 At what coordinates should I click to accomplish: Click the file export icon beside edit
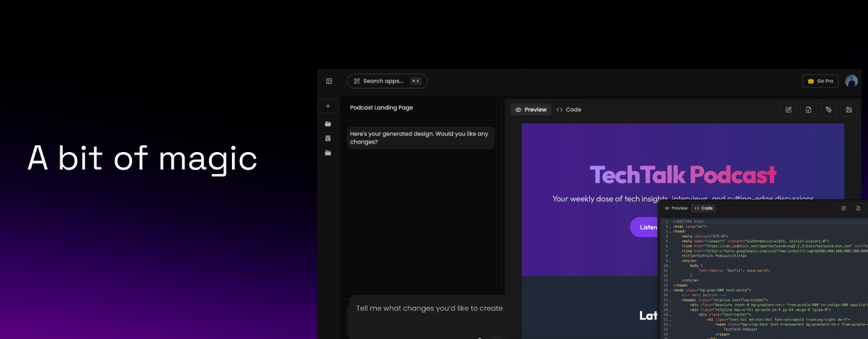pyautogui.click(x=808, y=110)
